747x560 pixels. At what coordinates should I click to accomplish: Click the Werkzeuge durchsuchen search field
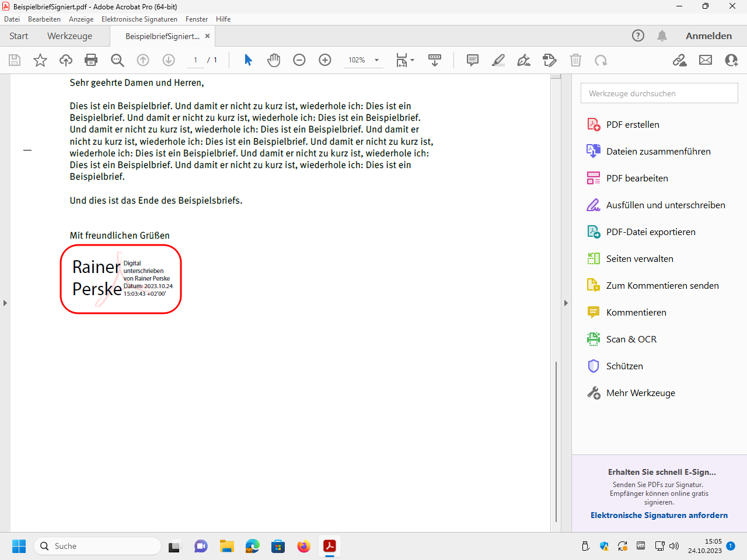[x=659, y=93]
